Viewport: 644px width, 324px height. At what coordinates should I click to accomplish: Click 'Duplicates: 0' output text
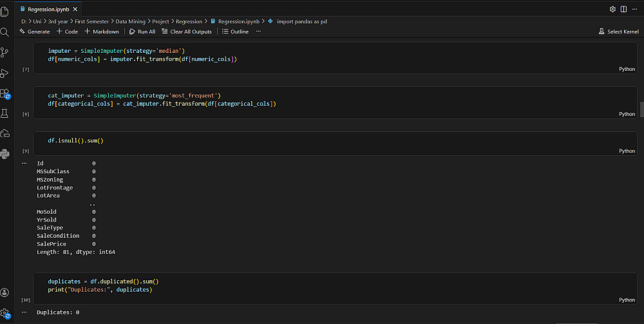[58, 312]
